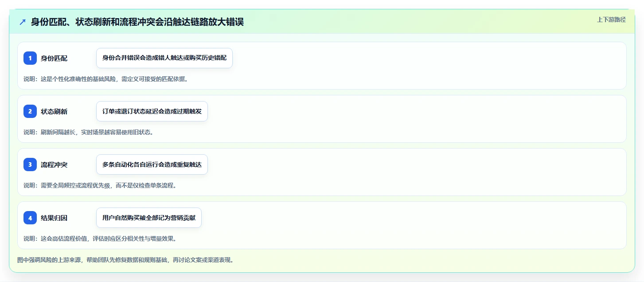The image size is (644, 282).
Task: Select the 多条自动化各自运行会造成重复触达 chip
Action: point(152,164)
